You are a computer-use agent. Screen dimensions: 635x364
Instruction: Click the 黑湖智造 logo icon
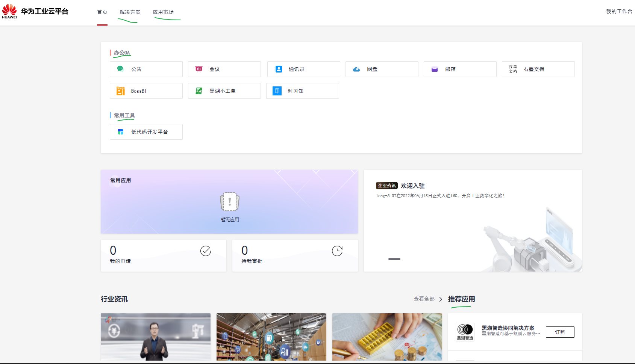[x=465, y=332]
